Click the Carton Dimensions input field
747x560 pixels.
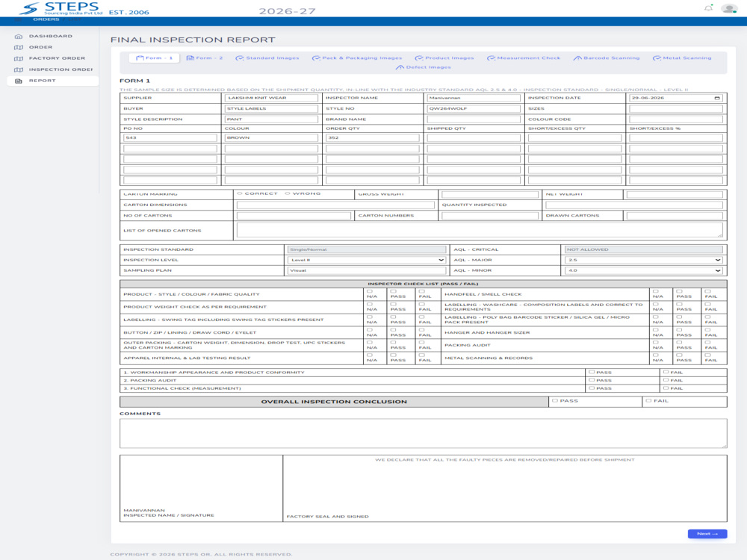click(335, 205)
